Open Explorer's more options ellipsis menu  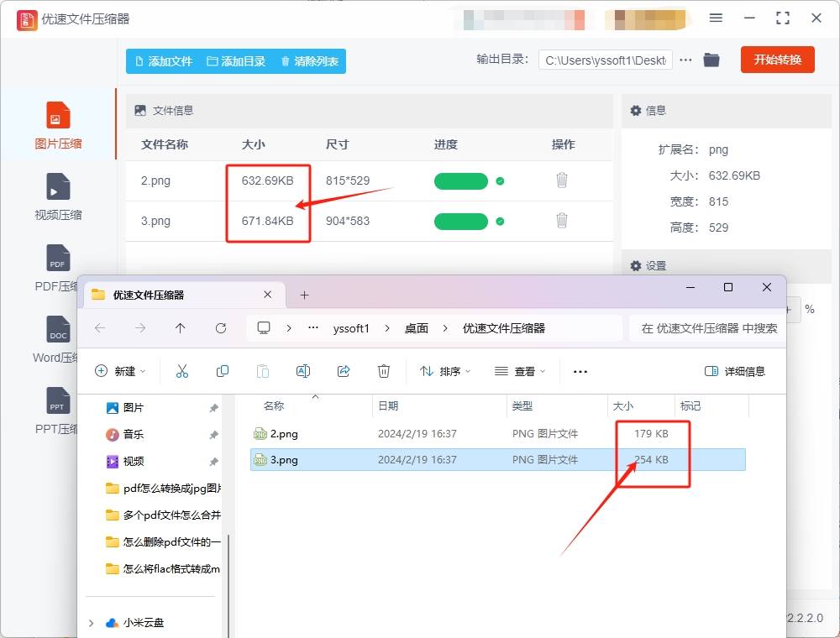click(580, 370)
